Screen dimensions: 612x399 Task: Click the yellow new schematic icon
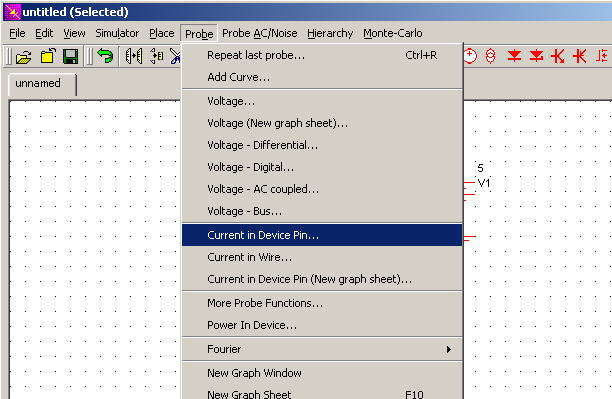point(48,57)
